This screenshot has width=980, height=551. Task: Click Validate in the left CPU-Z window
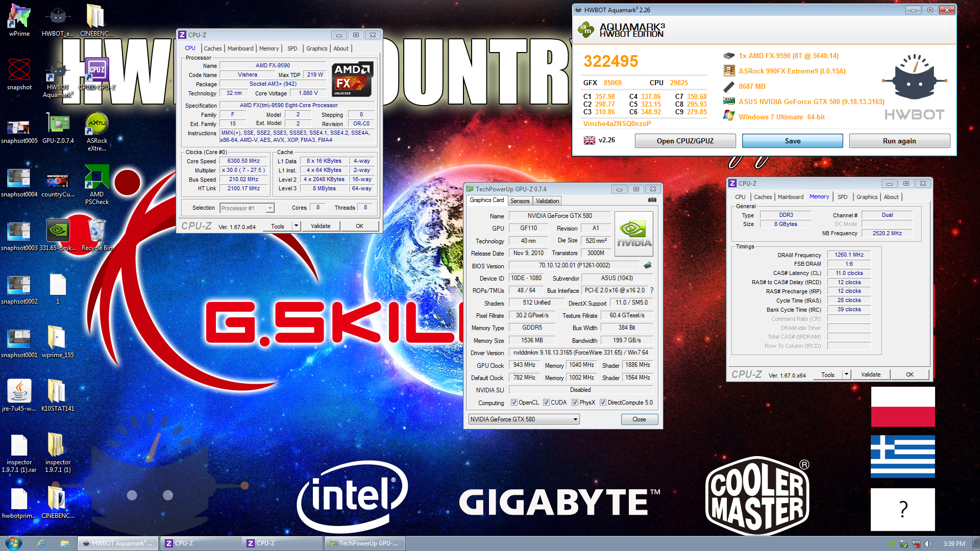[x=321, y=226]
